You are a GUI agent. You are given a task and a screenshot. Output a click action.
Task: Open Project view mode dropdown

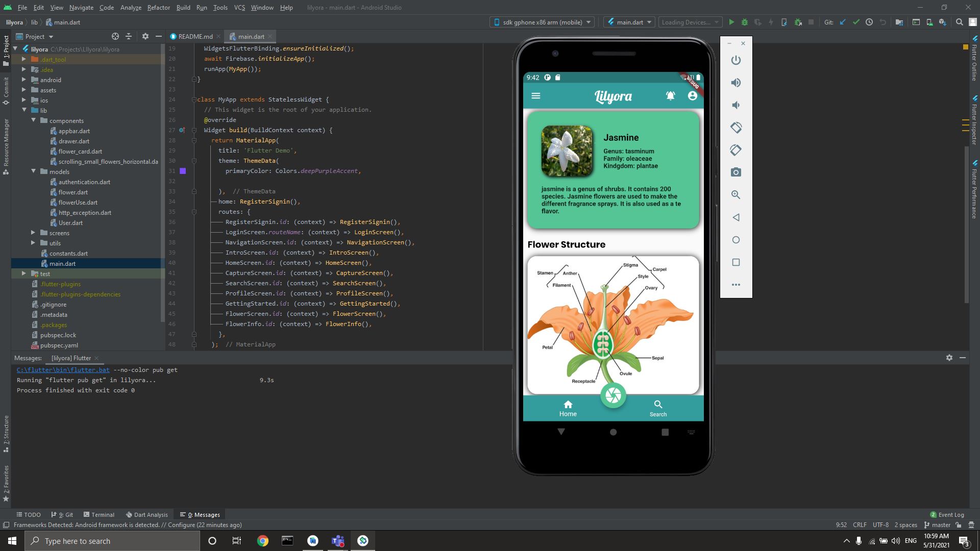point(35,36)
